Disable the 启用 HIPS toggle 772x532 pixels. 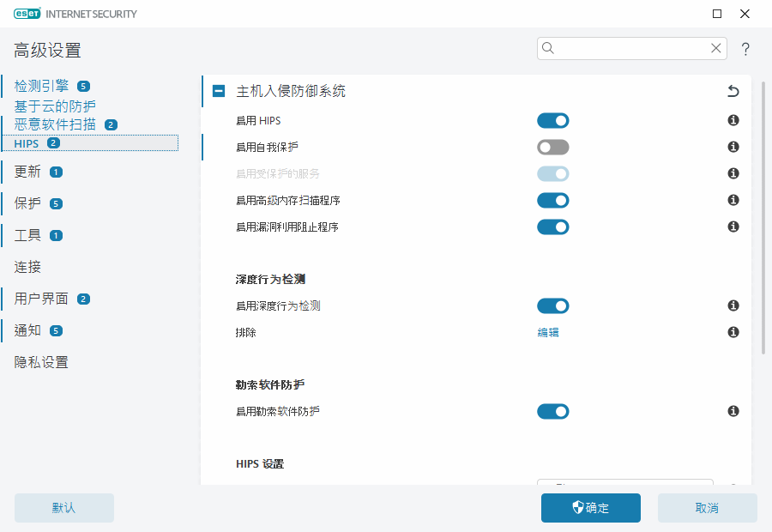point(552,121)
